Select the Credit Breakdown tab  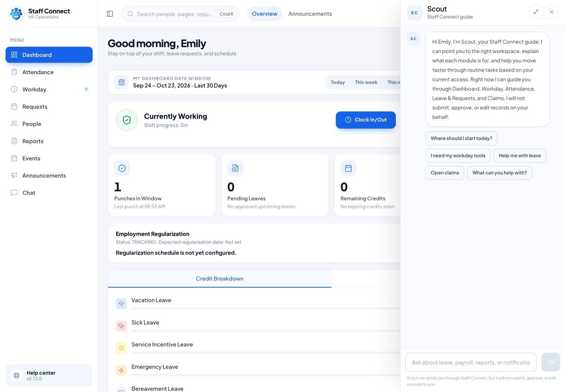[x=220, y=279]
